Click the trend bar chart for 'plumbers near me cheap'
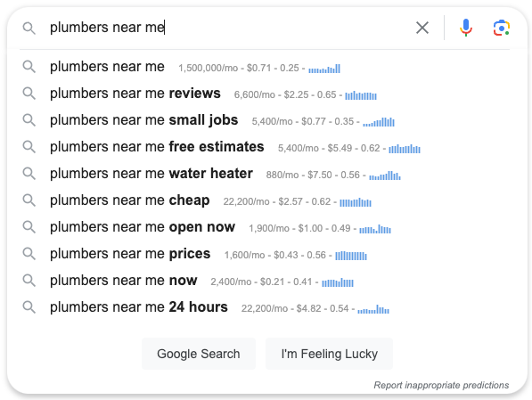The width and height of the screenshot is (532, 400). pos(356,202)
